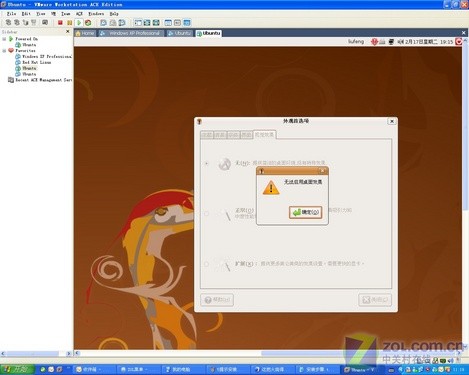Image resolution: width=469 pixels, height=375 pixels.
Task: Click the 关闭(C) Close button in the appearance dialog
Action: click(375, 300)
